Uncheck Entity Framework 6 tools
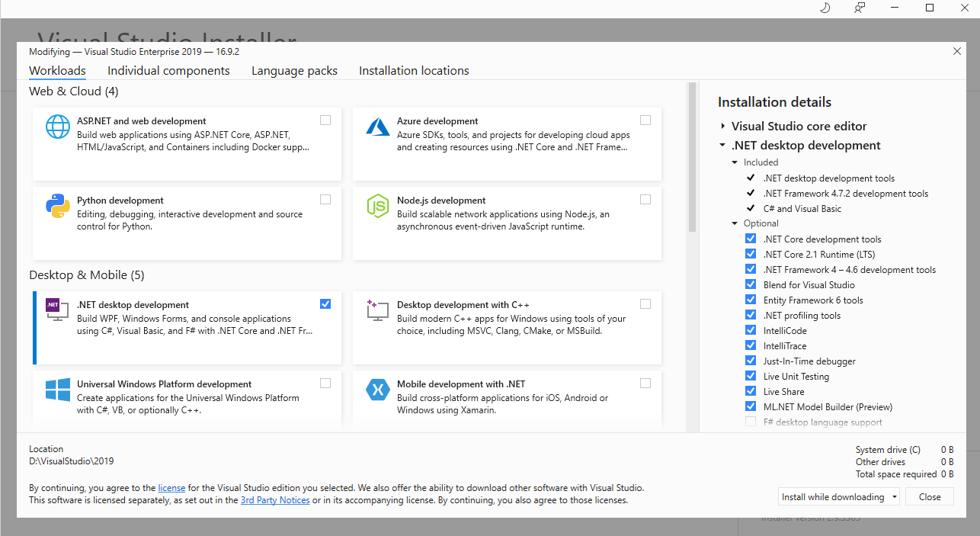This screenshot has height=536, width=980. click(751, 300)
